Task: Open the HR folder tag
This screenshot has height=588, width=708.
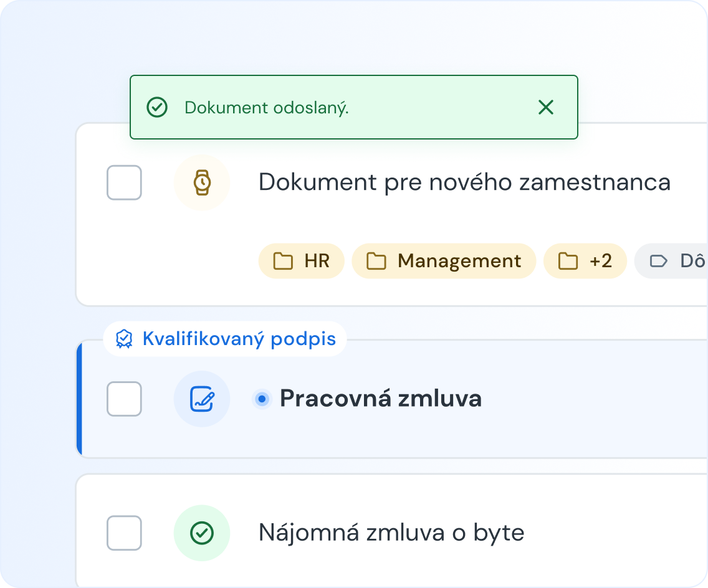Action: pyautogui.click(x=302, y=261)
